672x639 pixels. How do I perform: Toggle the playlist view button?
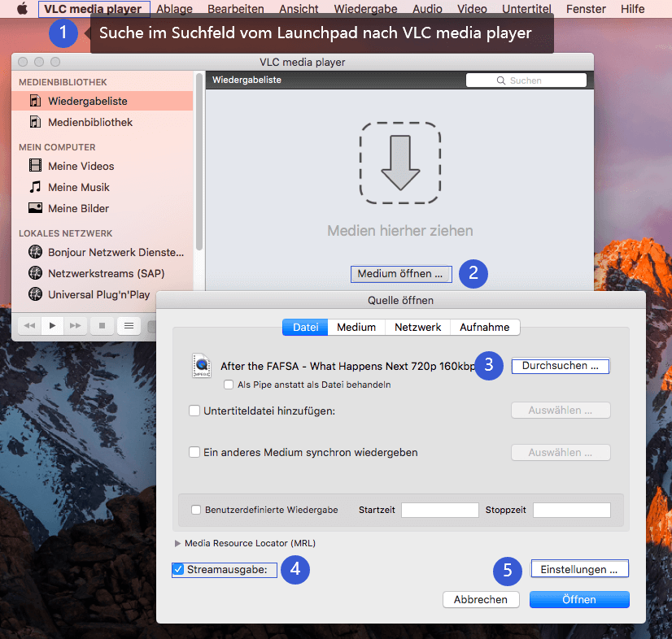click(x=129, y=326)
